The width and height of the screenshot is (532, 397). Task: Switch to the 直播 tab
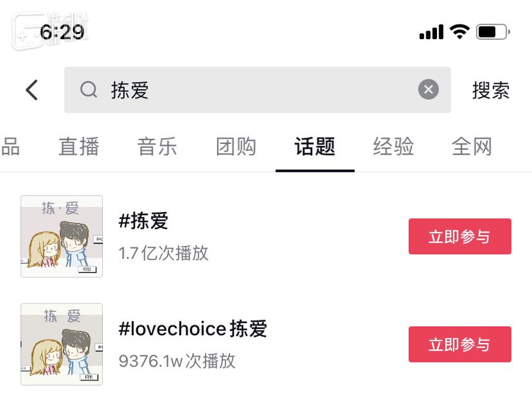[x=79, y=147]
